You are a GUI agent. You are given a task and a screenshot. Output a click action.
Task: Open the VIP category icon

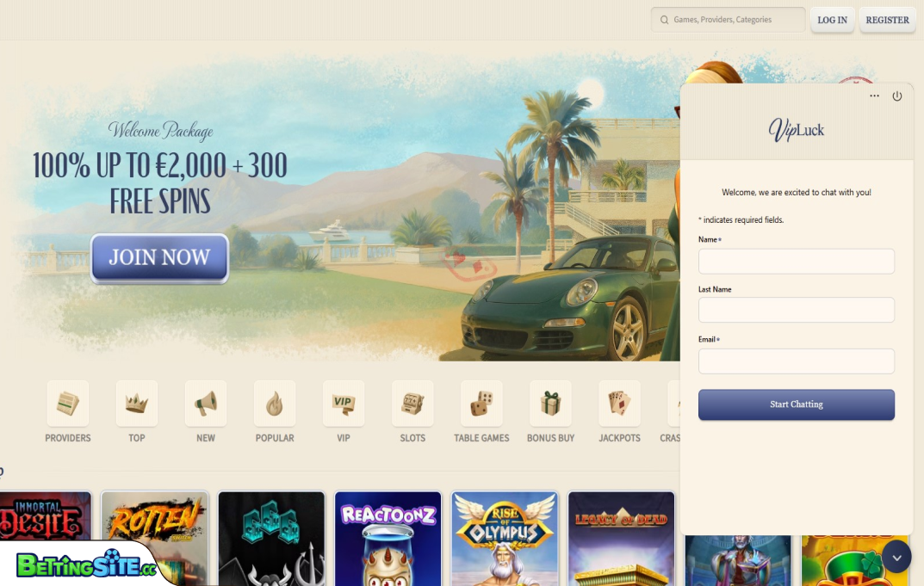pyautogui.click(x=344, y=404)
